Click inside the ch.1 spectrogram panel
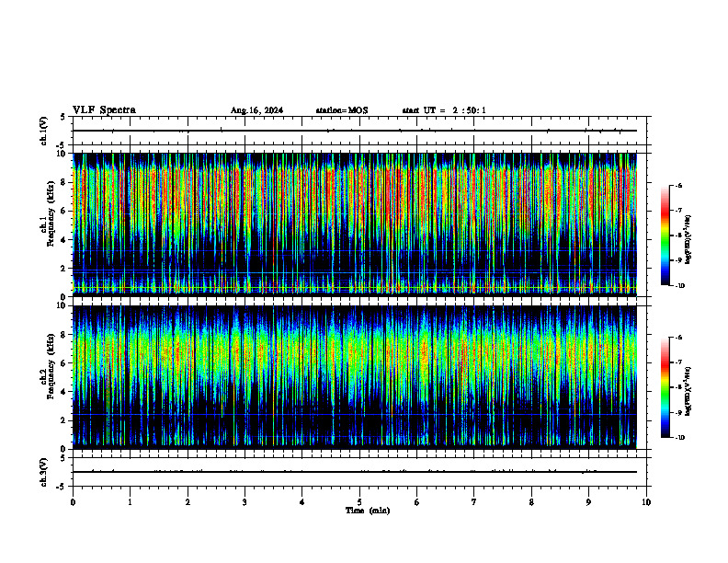This screenshot has width=728, height=563. point(355,224)
